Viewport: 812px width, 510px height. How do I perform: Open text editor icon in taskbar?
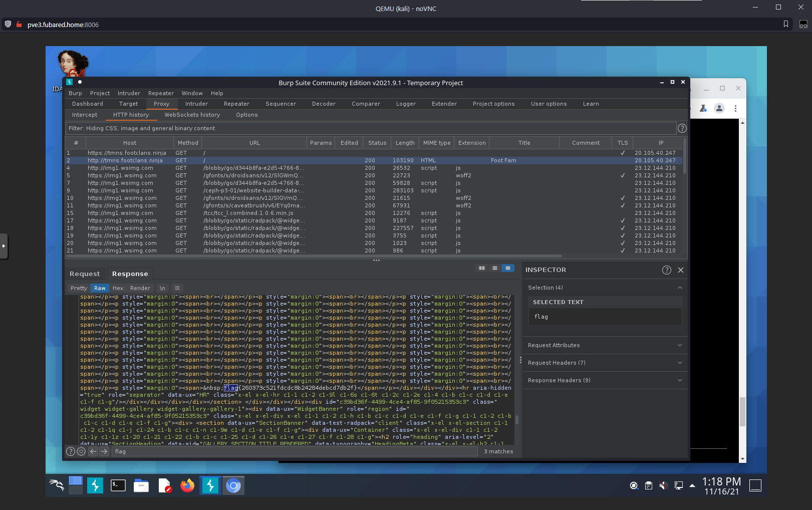165,485
